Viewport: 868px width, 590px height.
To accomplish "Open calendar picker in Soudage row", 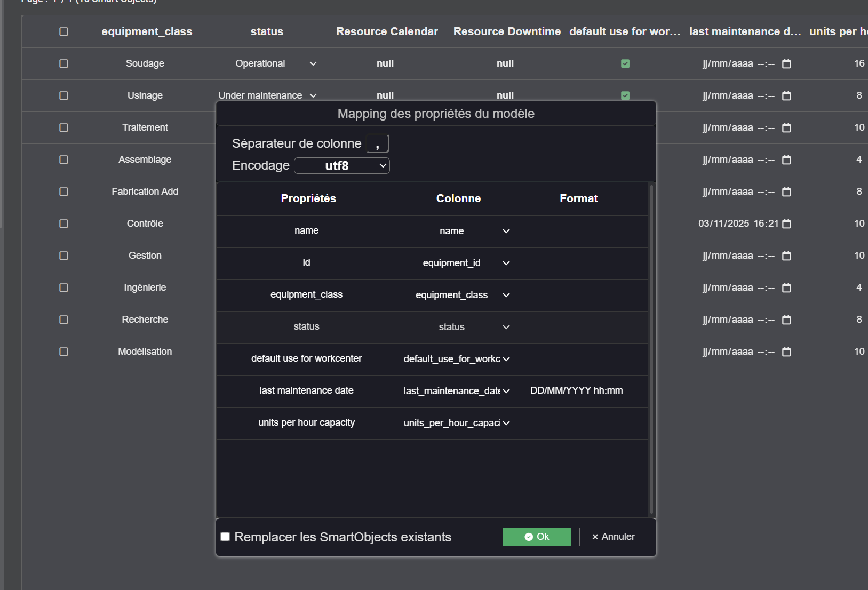I will pyautogui.click(x=786, y=64).
